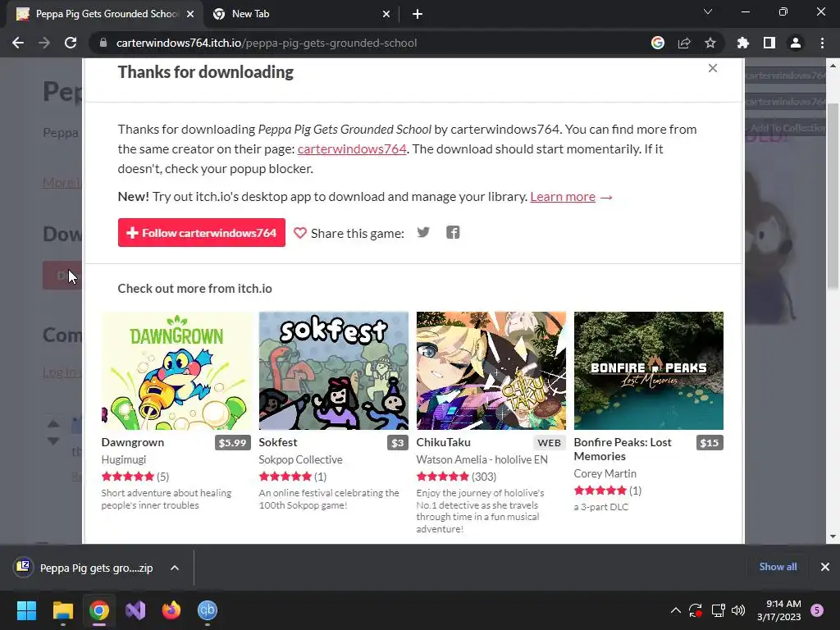Open Windows Start menu
Screen dimensions: 840x630
pos(26,610)
